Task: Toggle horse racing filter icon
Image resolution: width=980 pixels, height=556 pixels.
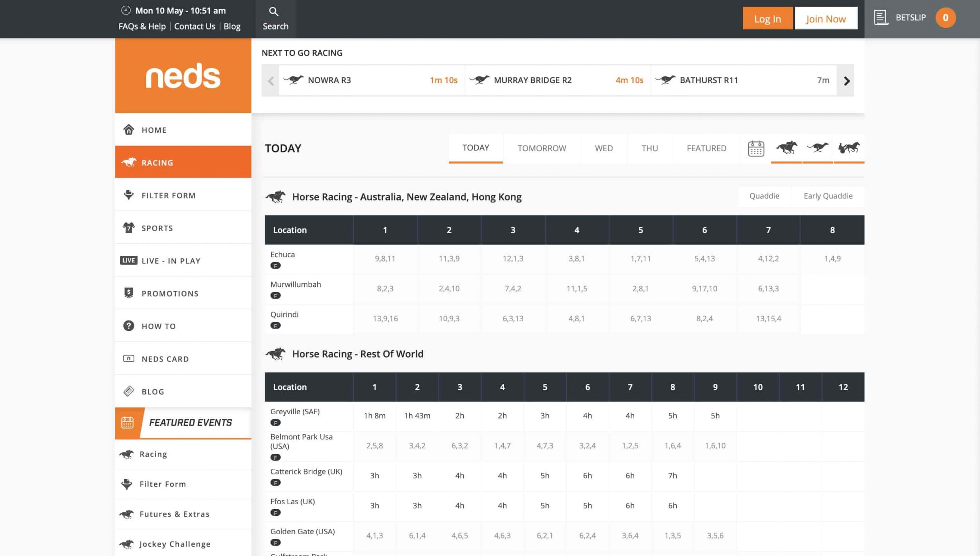Action: click(x=786, y=148)
